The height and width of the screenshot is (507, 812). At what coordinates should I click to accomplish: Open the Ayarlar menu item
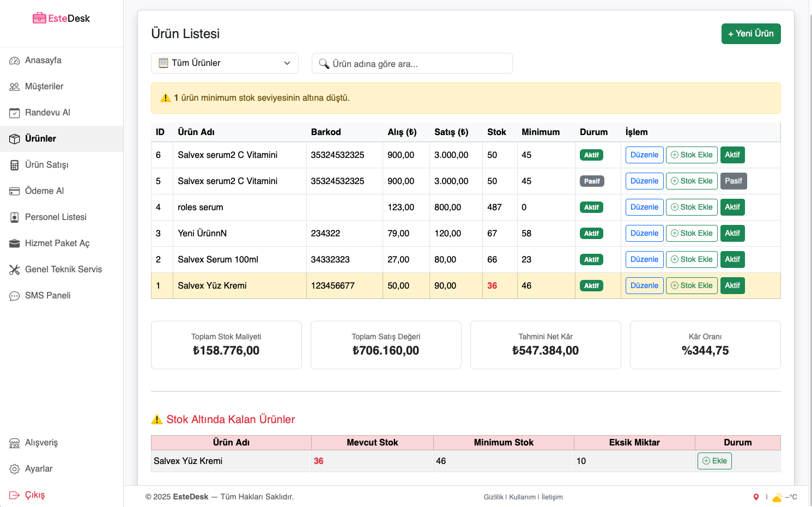[39, 469]
